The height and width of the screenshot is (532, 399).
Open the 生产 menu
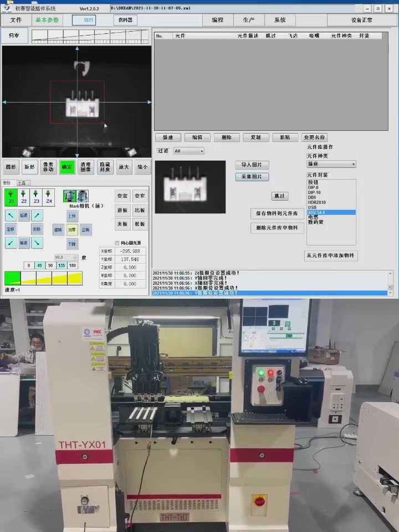point(249,20)
